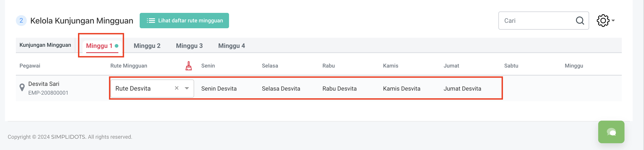Click Lihat daftar rute mingguan button
The width and height of the screenshot is (644, 150).
(x=184, y=21)
